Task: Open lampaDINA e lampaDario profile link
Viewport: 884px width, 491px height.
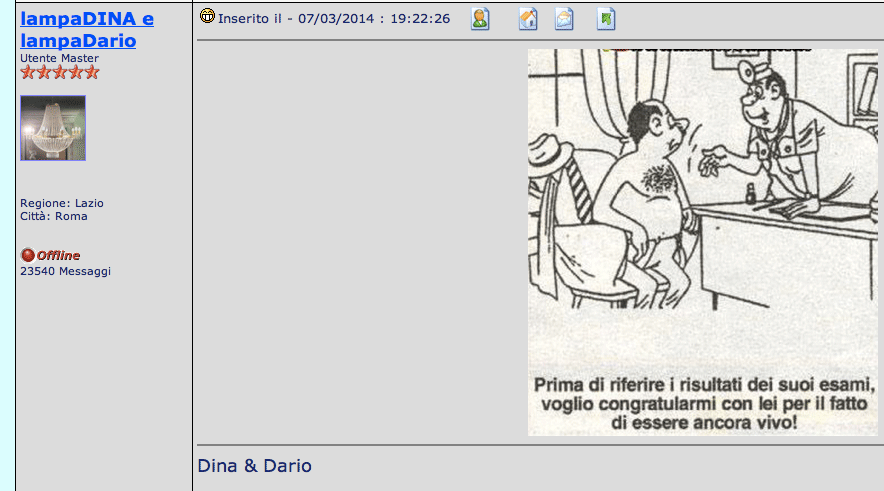Action: click(x=87, y=29)
